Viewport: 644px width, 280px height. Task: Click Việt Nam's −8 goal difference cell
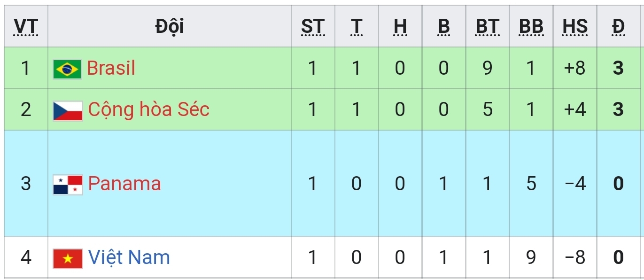coord(575,257)
